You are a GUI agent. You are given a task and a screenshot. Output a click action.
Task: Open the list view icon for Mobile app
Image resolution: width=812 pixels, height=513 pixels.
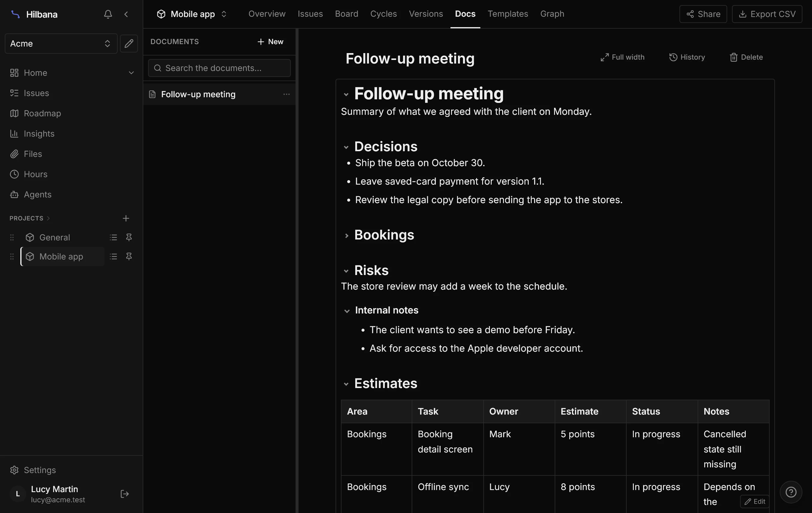[113, 256]
